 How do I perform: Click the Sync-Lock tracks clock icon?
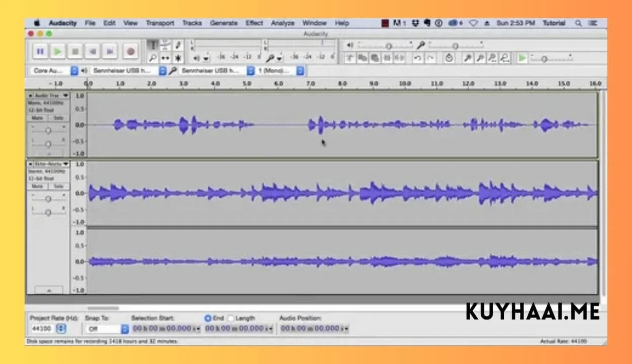click(x=449, y=58)
